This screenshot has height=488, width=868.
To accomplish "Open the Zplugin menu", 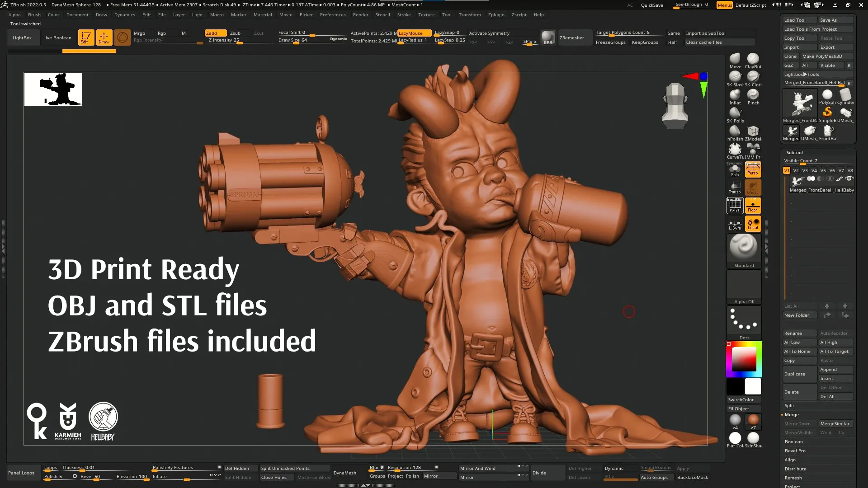I will coord(496,14).
